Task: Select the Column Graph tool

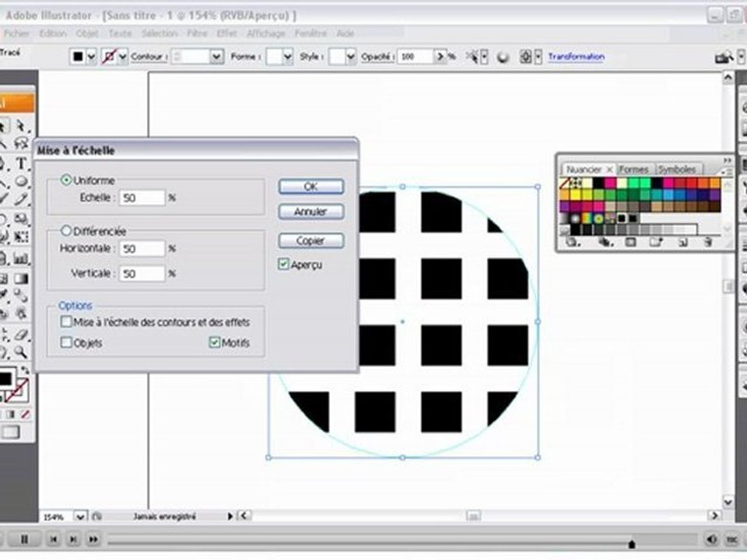Action: coord(22,258)
